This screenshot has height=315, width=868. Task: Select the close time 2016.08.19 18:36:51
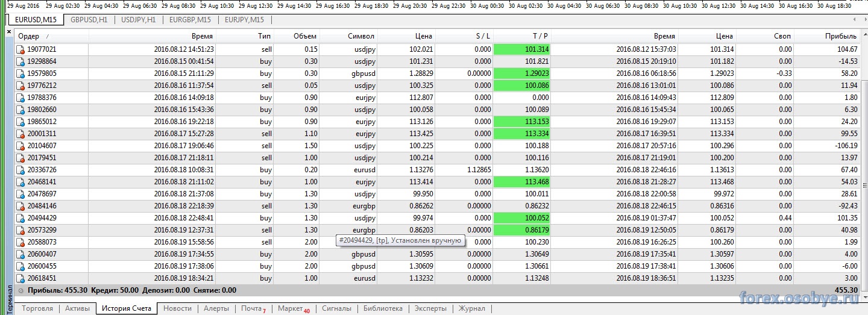[x=646, y=278]
